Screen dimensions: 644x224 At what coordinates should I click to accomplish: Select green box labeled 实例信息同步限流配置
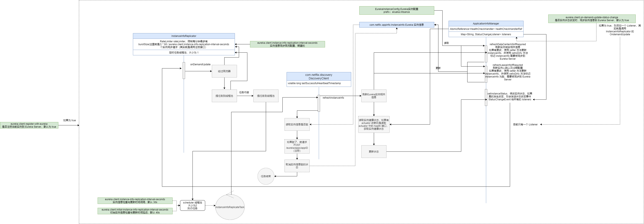pos(287,44)
